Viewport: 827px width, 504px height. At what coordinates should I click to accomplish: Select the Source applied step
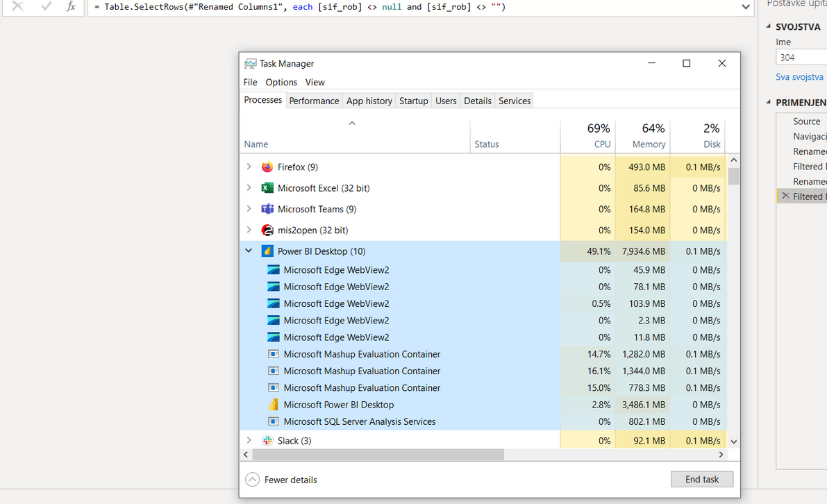tap(802, 121)
